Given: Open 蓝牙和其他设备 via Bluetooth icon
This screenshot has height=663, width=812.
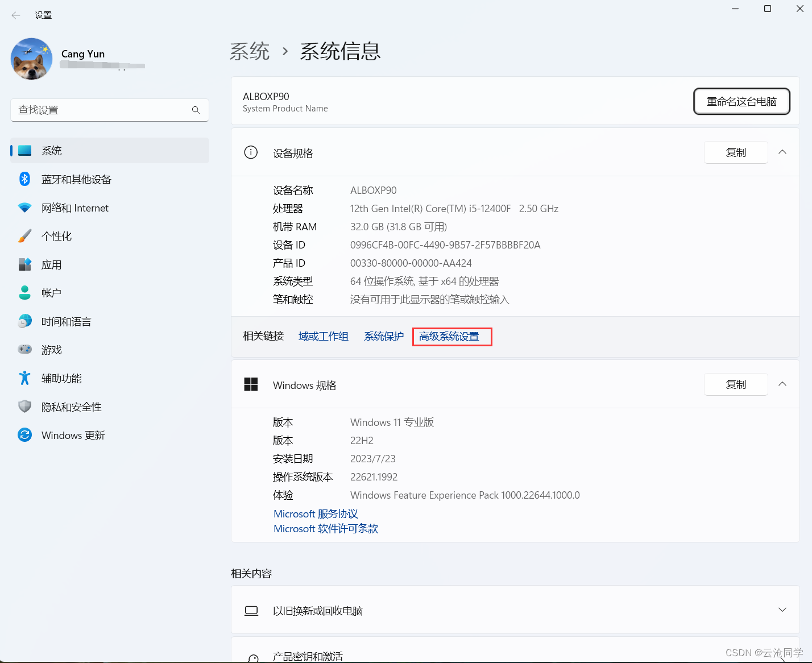Looking at the screenshot, I should (x=25, y=179).
